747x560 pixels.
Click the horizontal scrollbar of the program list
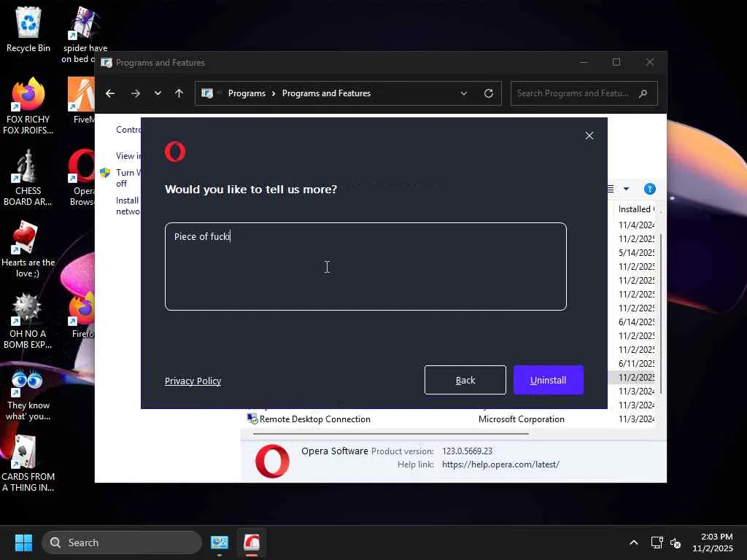391,434
